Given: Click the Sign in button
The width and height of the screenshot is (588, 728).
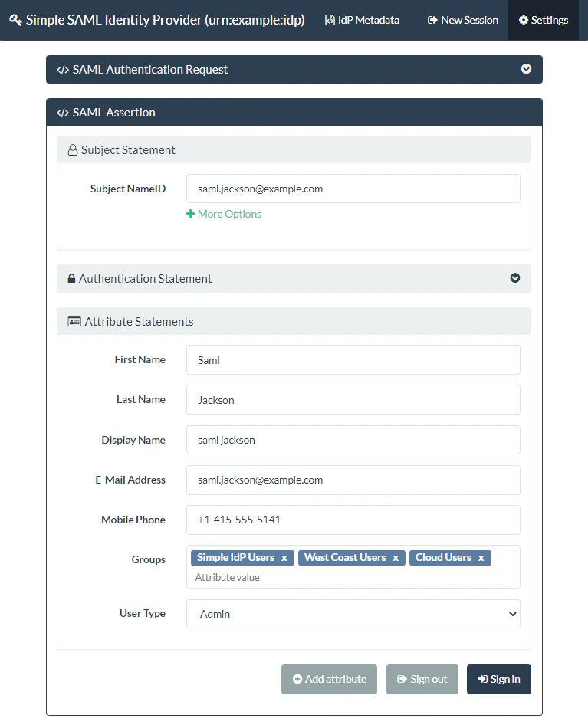Looking at the screenshot, I should pos(499,679).
